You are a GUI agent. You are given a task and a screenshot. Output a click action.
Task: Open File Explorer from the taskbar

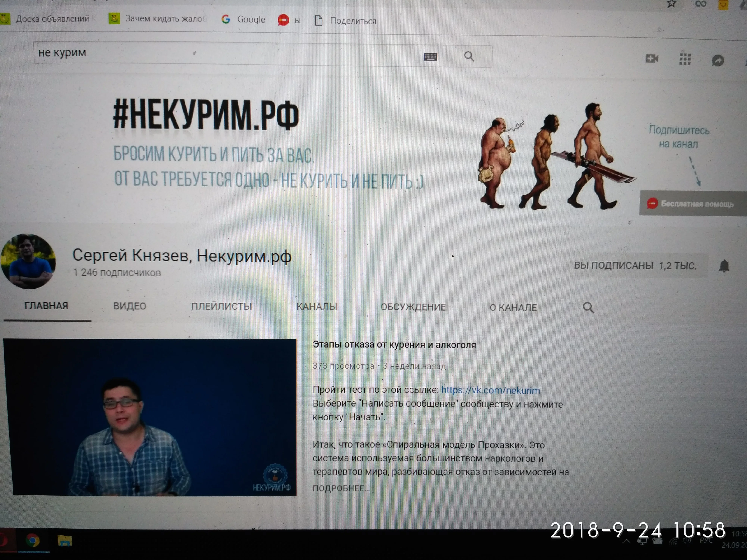click(x=64, y=541)
